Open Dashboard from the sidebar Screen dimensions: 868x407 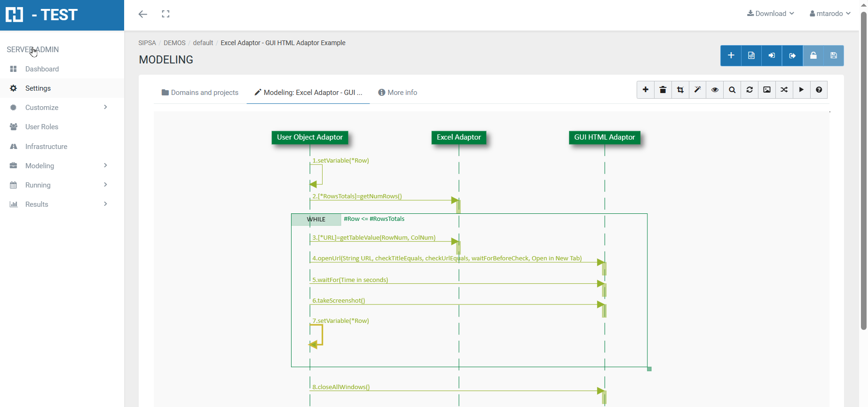point(42,69)
